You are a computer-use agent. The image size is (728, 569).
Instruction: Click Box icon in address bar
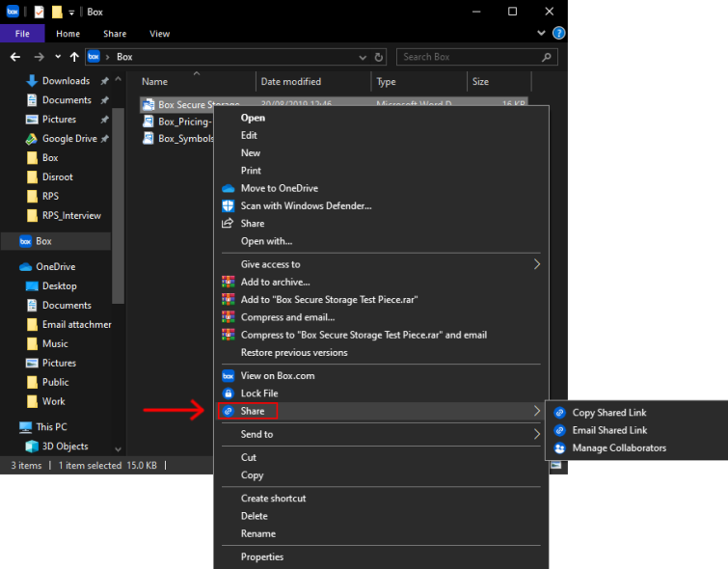(x=94, y=57)
